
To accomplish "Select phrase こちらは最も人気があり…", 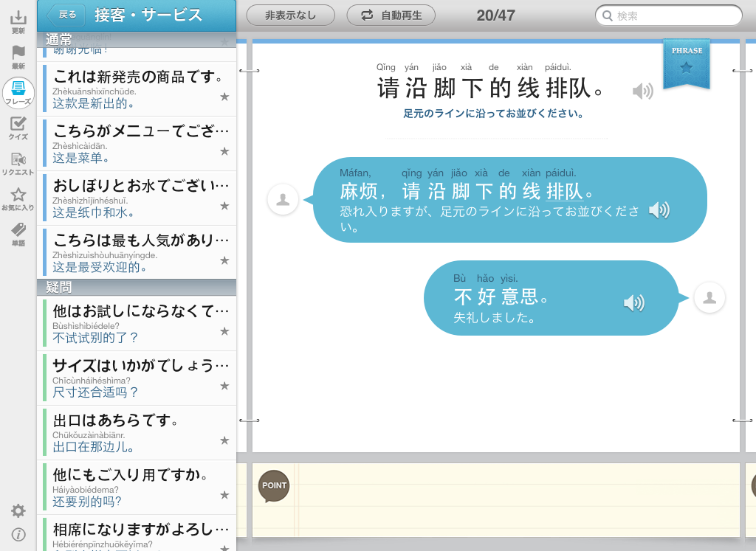I will [x=137, y=253].
